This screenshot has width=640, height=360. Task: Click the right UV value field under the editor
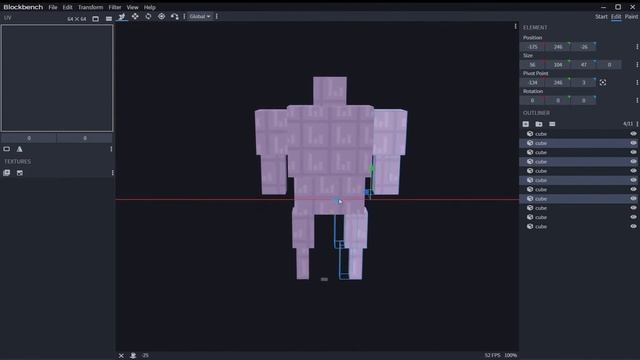click(85, 138)
